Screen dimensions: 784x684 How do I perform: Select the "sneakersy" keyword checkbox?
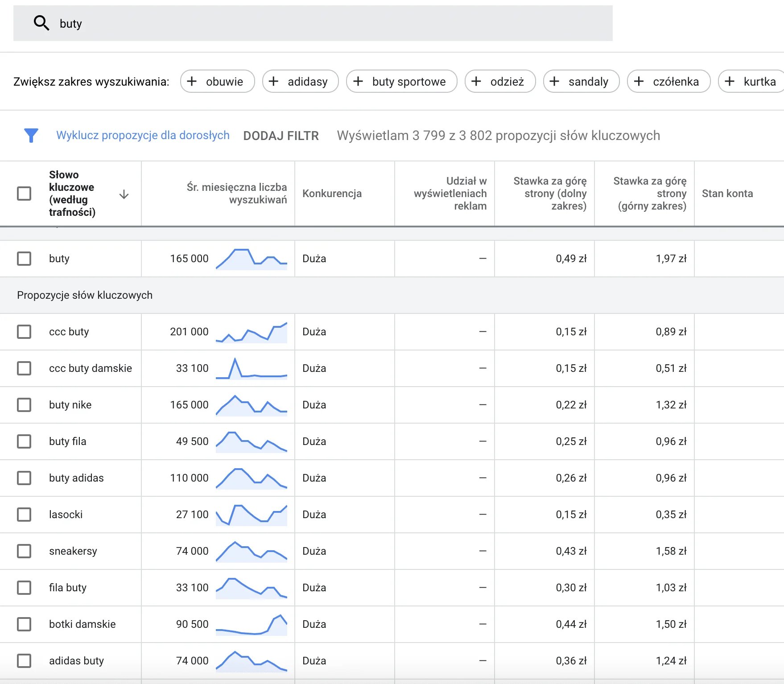point(24,551)
